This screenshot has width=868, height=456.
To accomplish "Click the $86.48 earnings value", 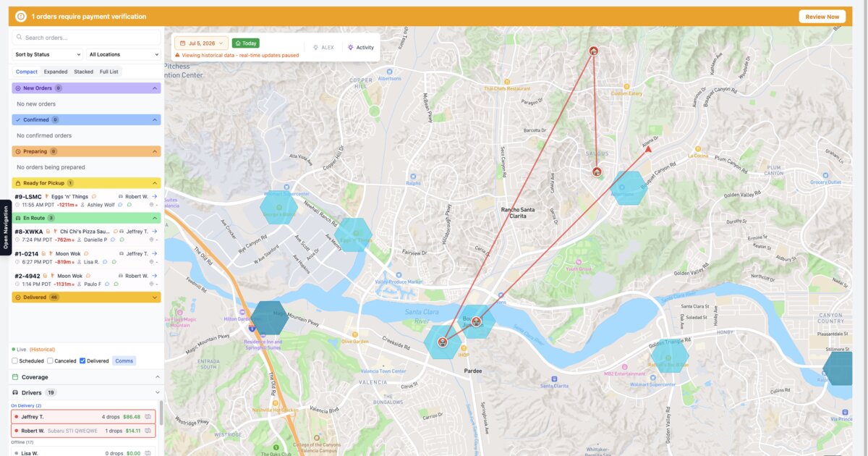I will (x=132, y=416).
